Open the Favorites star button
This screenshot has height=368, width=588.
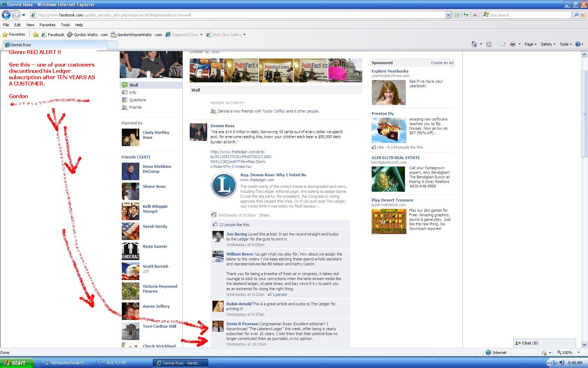pos(14,34)
